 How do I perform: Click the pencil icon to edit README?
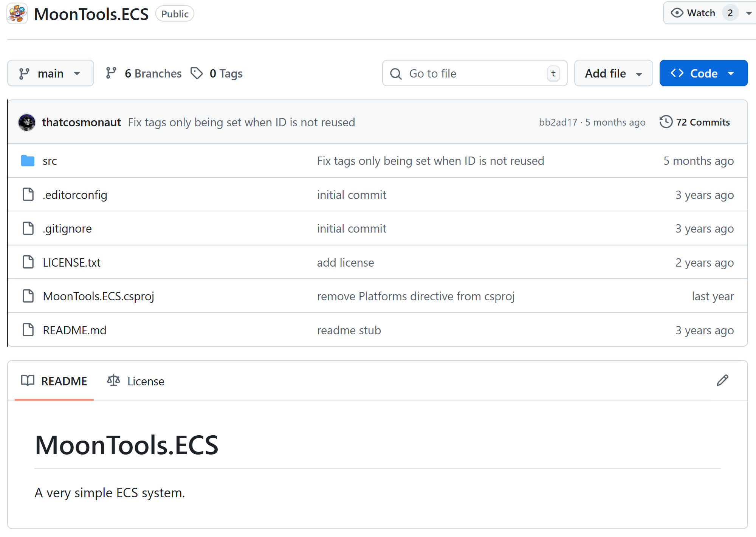coord(722,380)
